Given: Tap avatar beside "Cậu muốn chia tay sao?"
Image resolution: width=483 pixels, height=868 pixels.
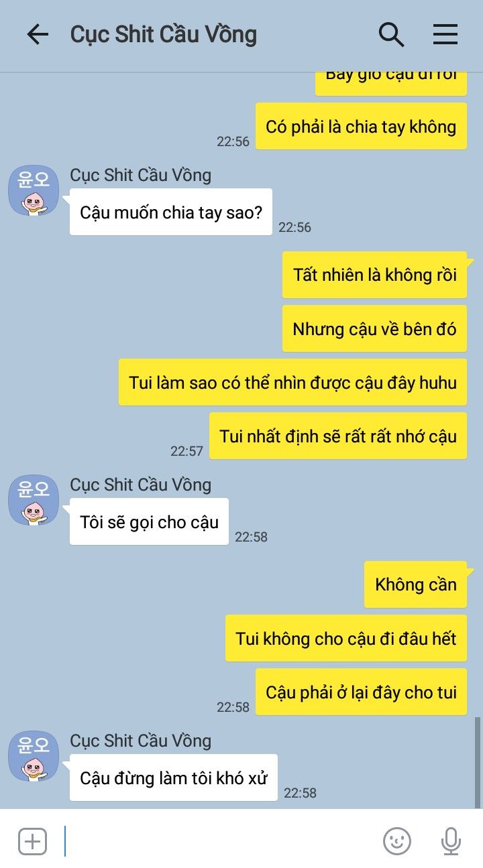Looking at the screenshot, I should 34,190.
